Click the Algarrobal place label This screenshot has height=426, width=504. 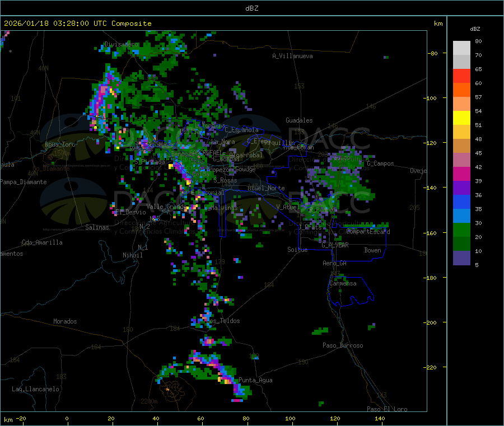tap(246, 155)
